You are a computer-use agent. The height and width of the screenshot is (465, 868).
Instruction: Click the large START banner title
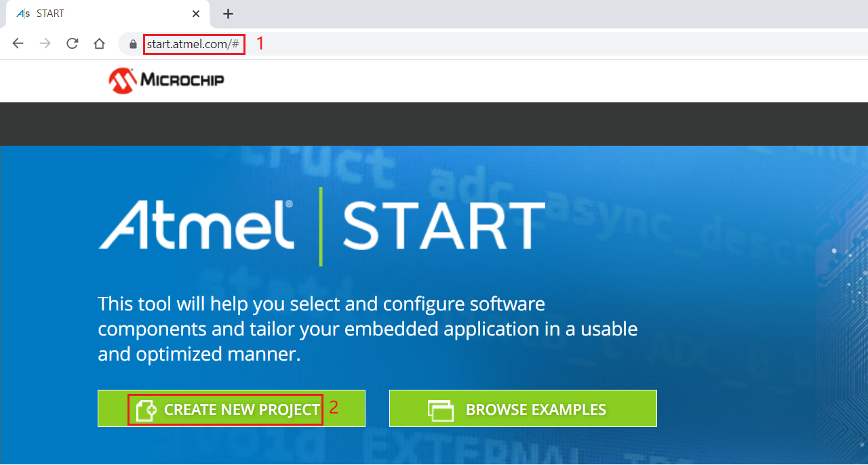click(443, 225)
